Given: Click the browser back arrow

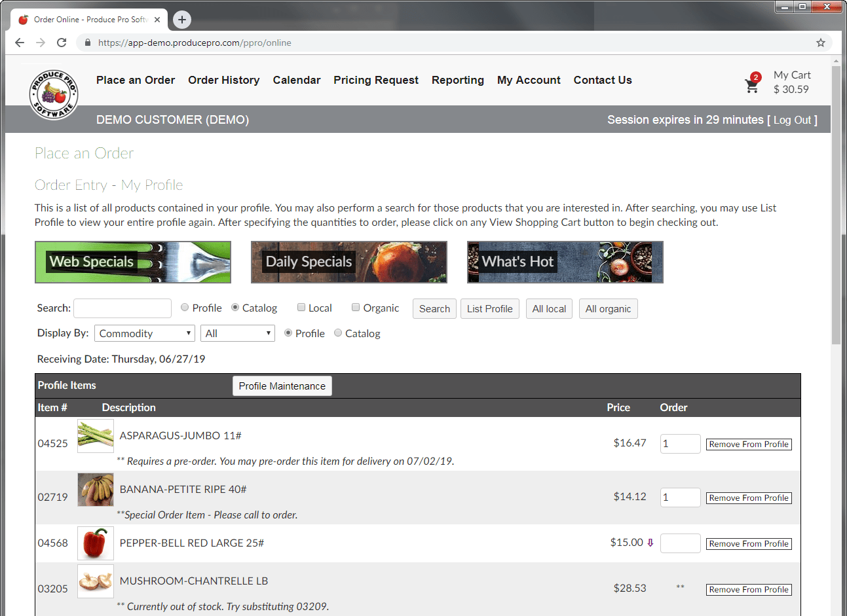Looking at the screenshot, I should tap(19, 42).
